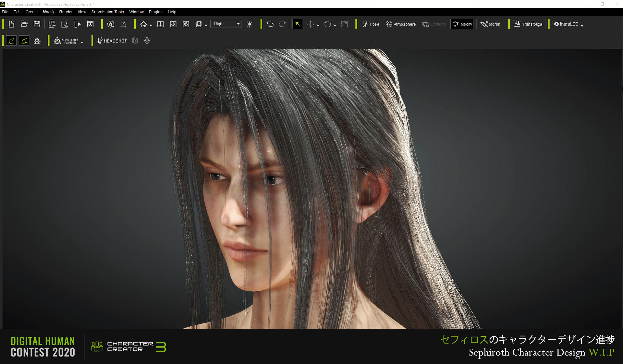Click the greyed Conform button
The height and width of the screenshot is (364, 623).
(434, 24)
